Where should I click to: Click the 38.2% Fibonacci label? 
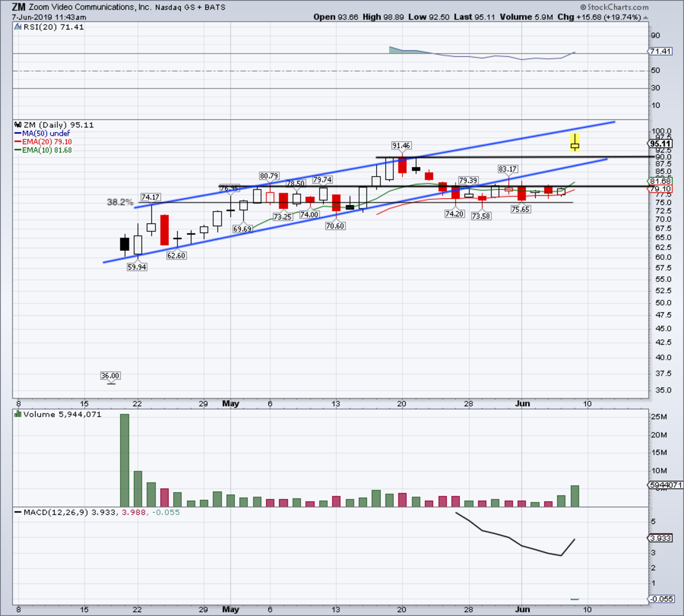pyautogui.click(x=120, y=201)
